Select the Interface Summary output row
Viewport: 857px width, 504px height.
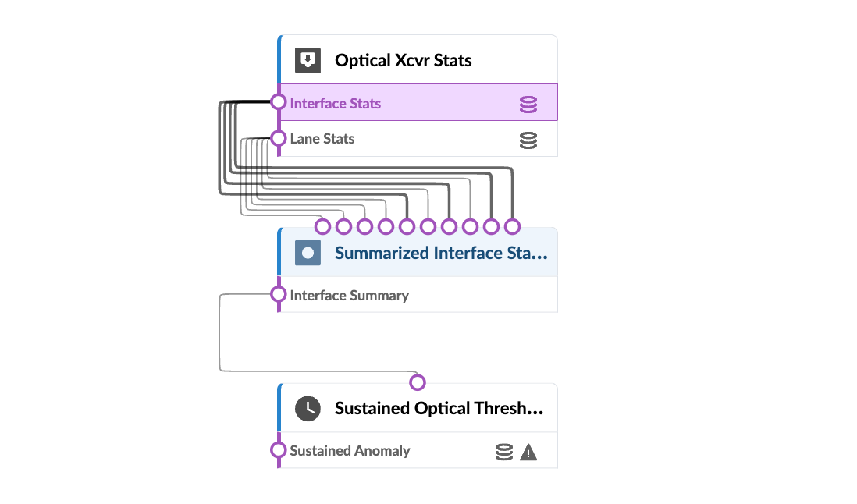(406, 296)
